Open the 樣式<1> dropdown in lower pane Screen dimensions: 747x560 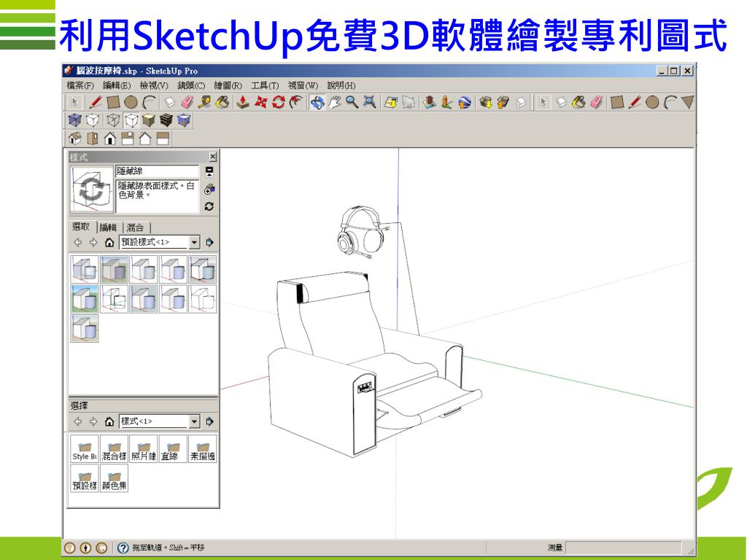(194, 421)
